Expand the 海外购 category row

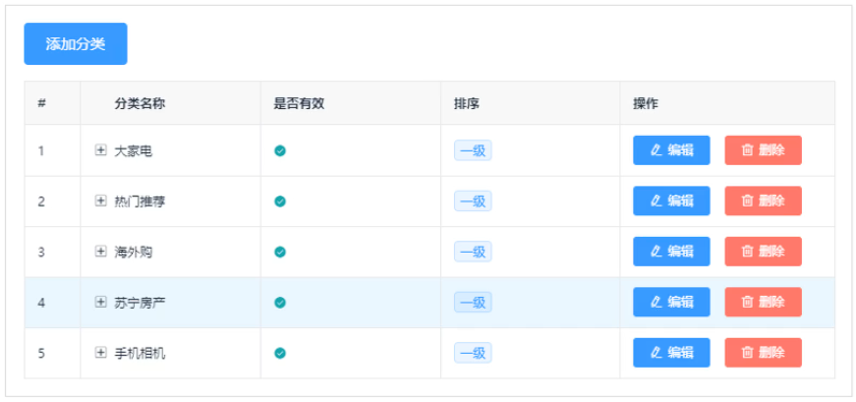click(100, 252)
